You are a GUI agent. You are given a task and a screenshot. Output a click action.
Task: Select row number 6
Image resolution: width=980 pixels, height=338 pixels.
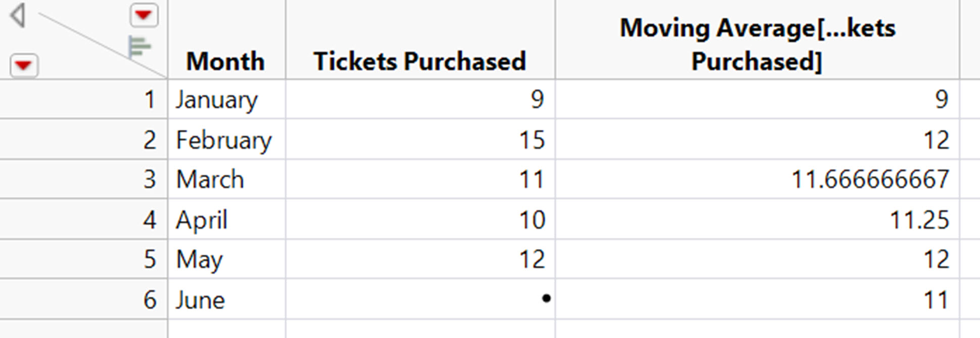83,300
